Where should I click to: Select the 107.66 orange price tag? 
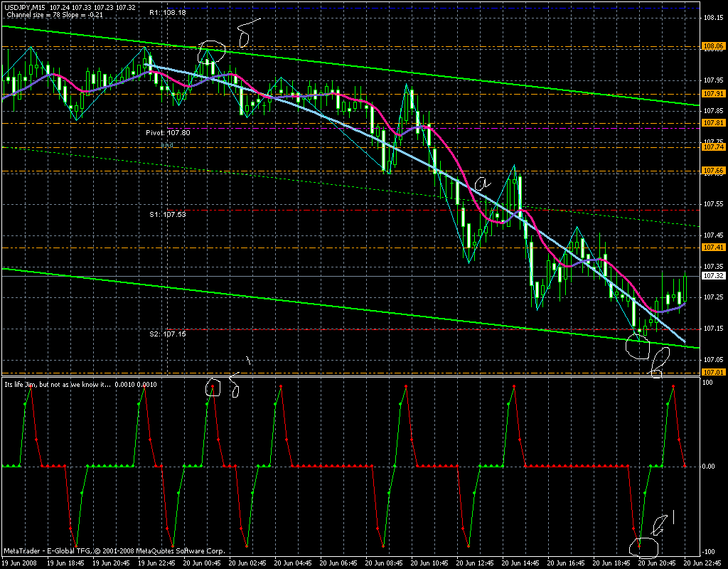(713, 171)
